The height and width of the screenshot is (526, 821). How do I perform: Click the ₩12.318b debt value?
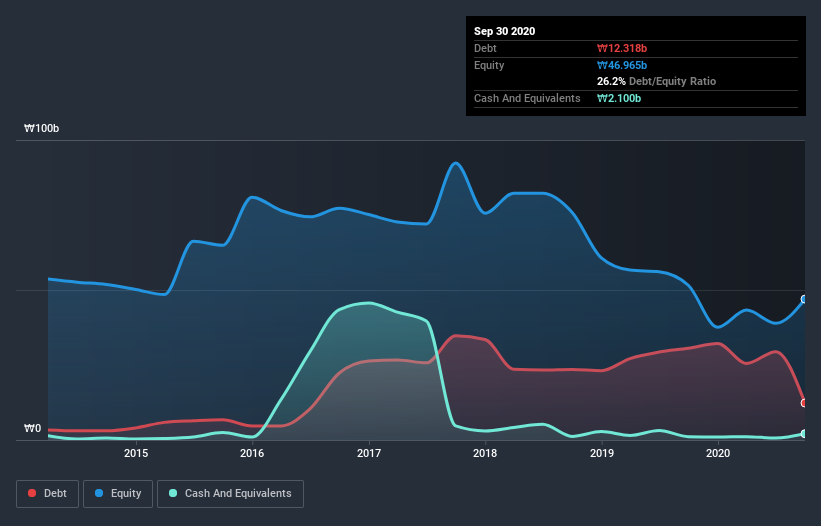click(x=622, y=48)
